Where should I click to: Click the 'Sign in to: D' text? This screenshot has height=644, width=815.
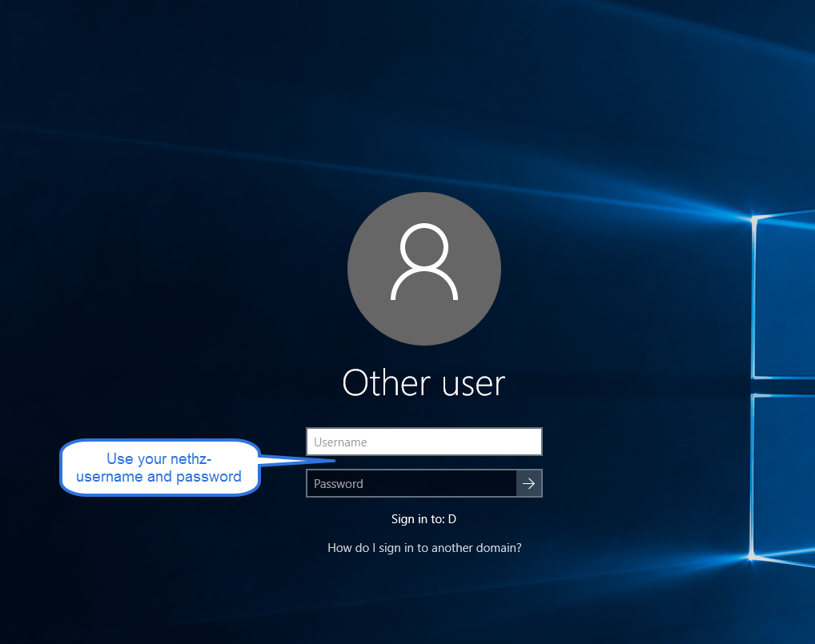point(424,519)
